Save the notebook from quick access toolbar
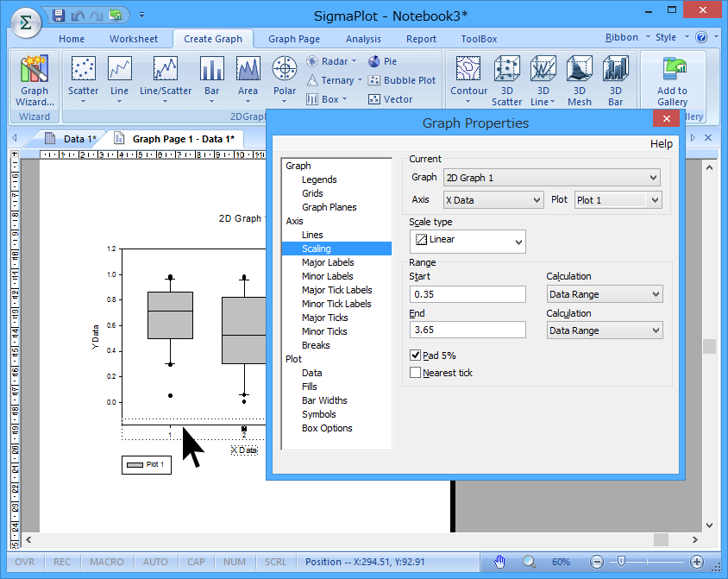728x579 pixels. coord(59,16)
